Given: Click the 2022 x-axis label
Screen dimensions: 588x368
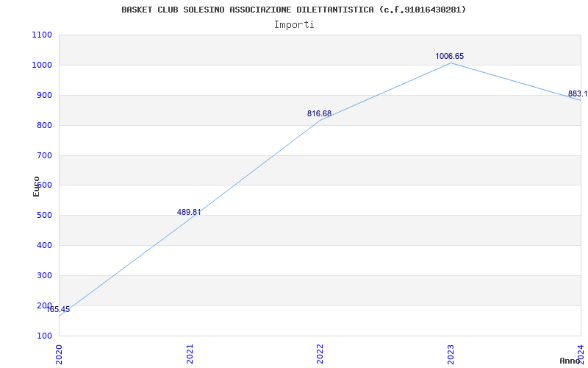Looking at the screenshot, I should [x=320, y=354].
